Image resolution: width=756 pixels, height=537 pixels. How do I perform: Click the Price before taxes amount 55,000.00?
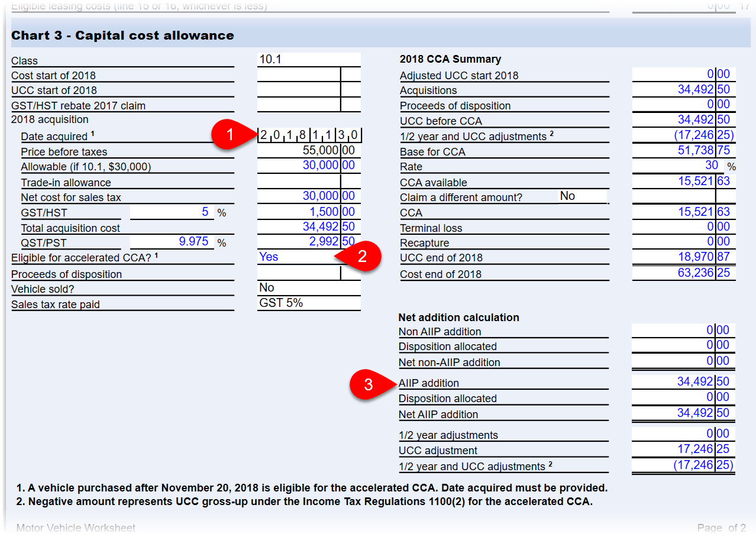tap(309, 151)
